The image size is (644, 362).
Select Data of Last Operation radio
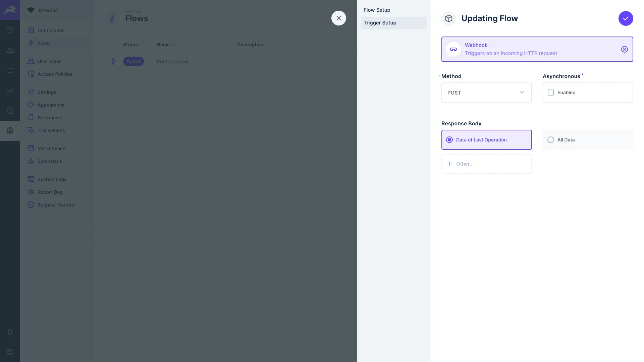449,140
